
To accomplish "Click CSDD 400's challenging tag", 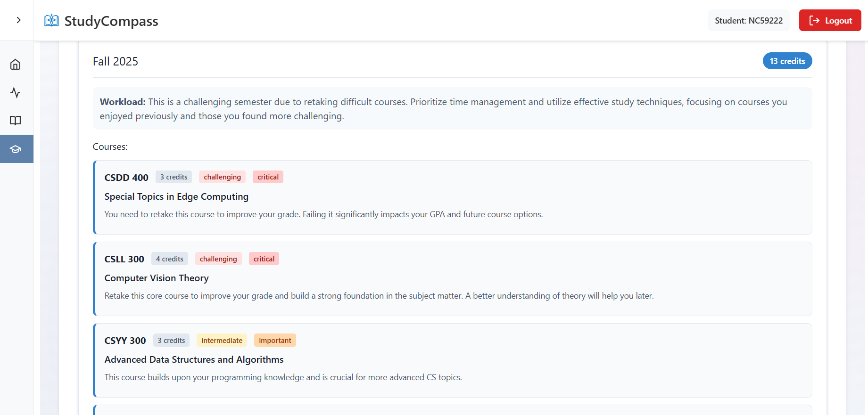I will pos(222,177).
